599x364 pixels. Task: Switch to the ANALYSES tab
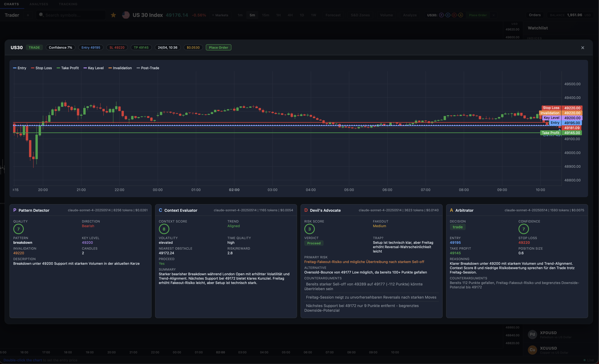tap(39, 4)
